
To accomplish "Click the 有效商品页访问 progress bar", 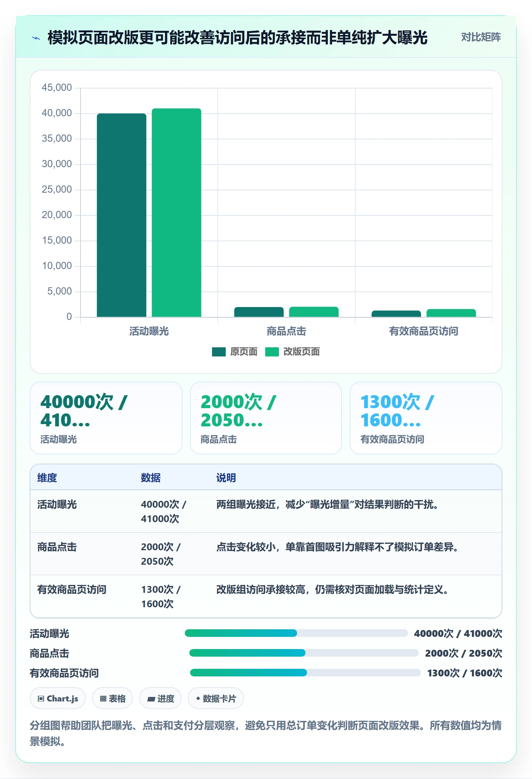I will (306, 673).
